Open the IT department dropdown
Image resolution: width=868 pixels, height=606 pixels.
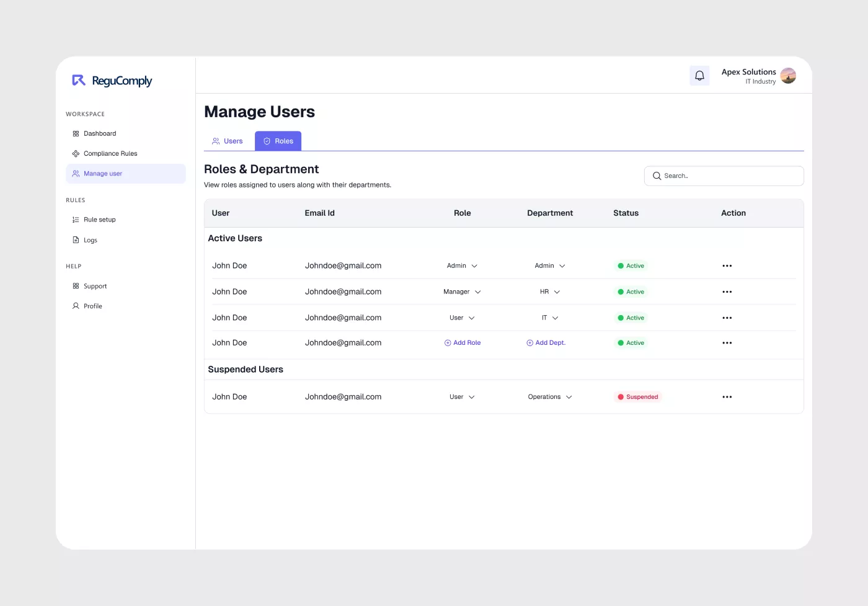pos(550,318)
